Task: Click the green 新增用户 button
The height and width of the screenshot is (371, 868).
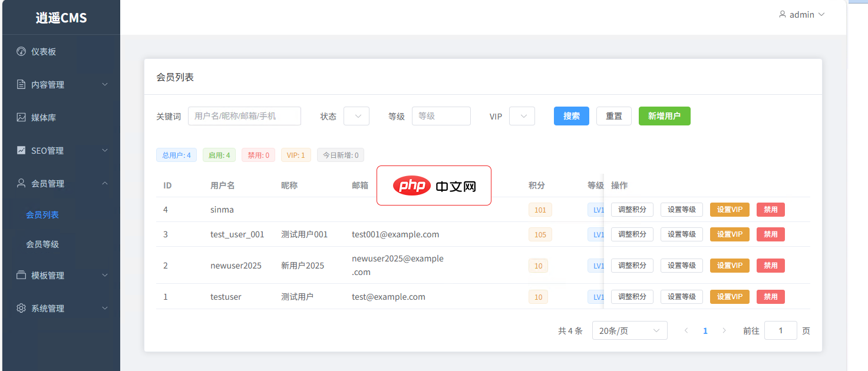Action: [x=664, y=116]
